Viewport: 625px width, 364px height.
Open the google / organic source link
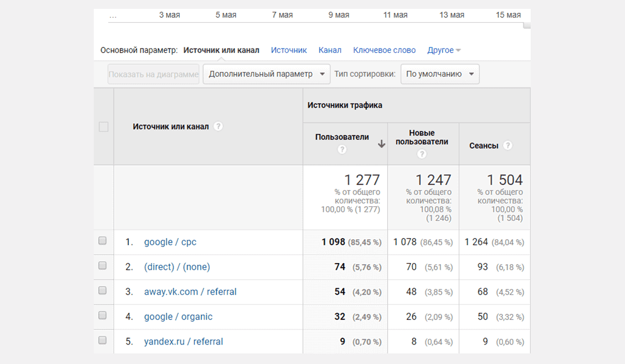click(x=178, y=317)
